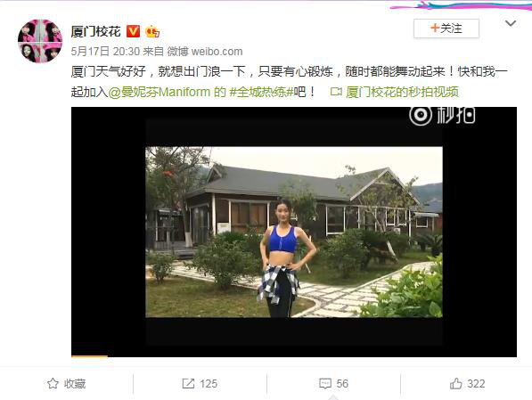The width and height of the screenshot is (532, 400).
Task: Play the video of woman in blue top
Action: pos(294,232)
